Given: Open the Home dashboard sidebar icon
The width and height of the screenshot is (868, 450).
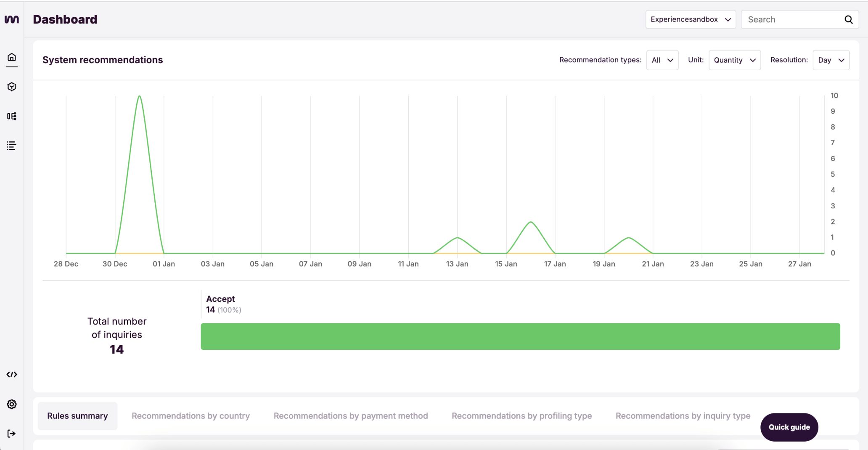Looking at the screenshot, I should [12, 57].
